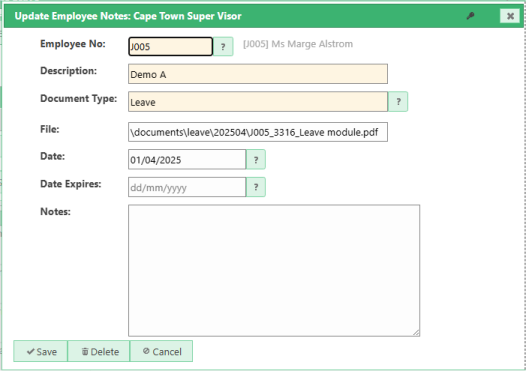Cancel the note update
526x371 pixels.
(x=161, y=351)
